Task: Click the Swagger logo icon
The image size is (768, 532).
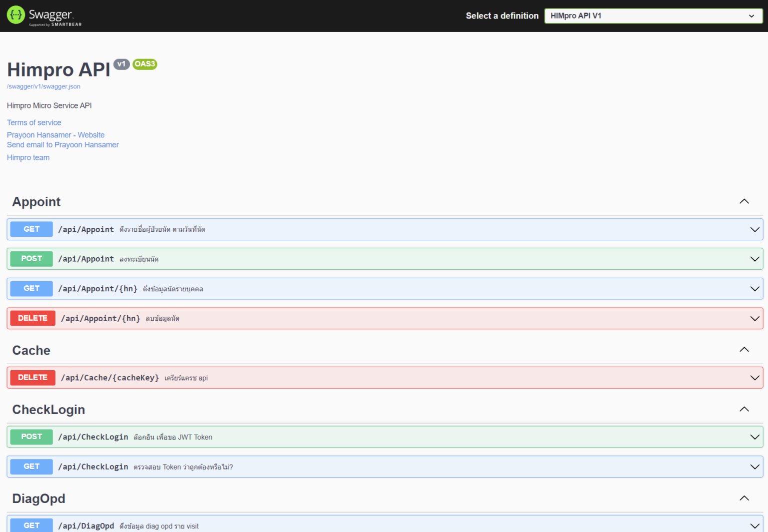Action: (x=15, y=15)
